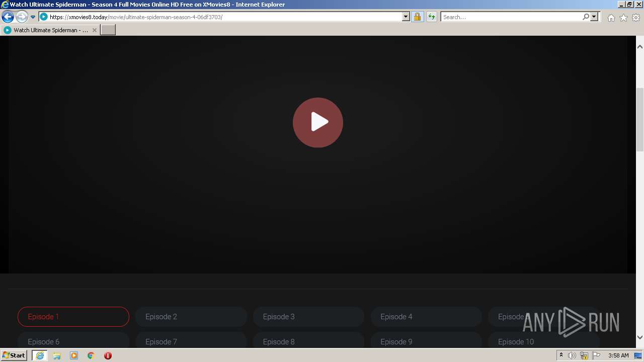Select Episode 8
The height and width of the screenshot is (362, 644).
click(308, 341)
